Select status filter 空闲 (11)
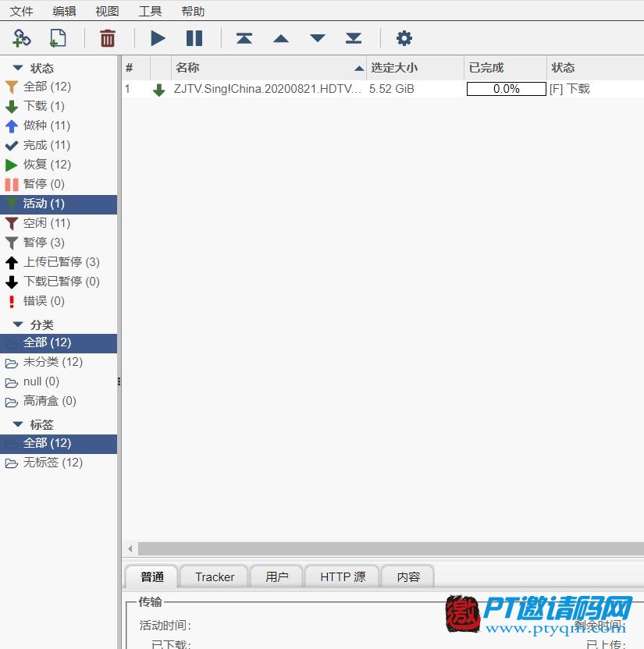Viewport: 644px width, 649px height. click(59, 224)
